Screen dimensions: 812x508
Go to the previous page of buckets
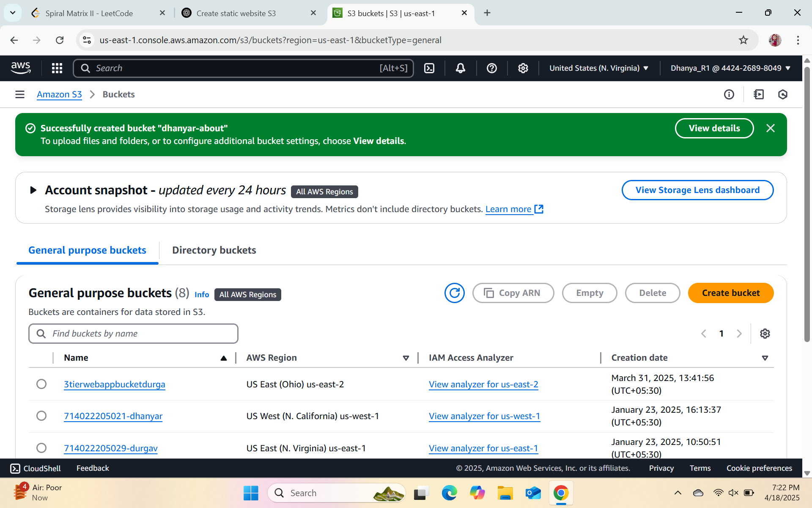[704, 334]
